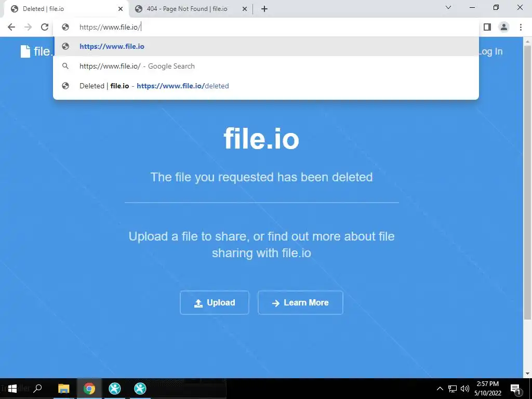Click the Log In link
The height and width of the screenshot is (399, 532).
pyautogui.click(x=490, y=51)
